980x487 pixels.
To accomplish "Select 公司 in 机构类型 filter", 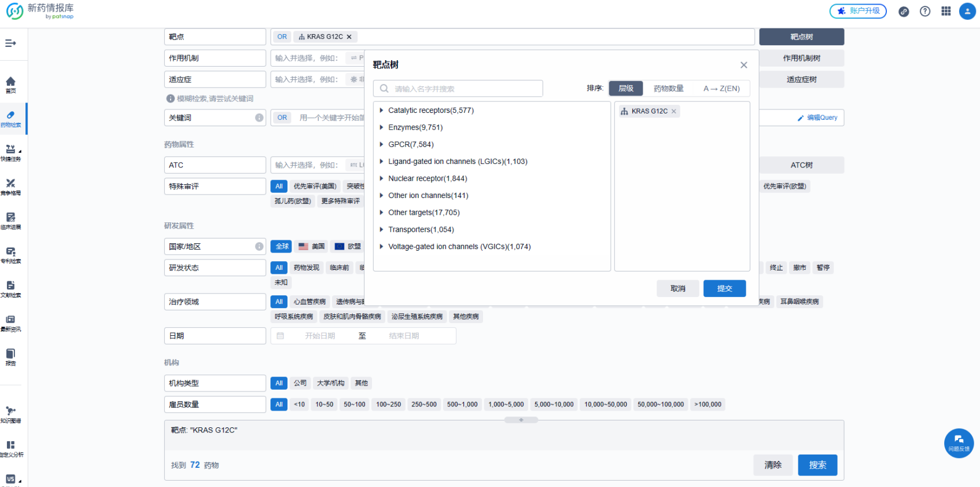I will point(300,383).
